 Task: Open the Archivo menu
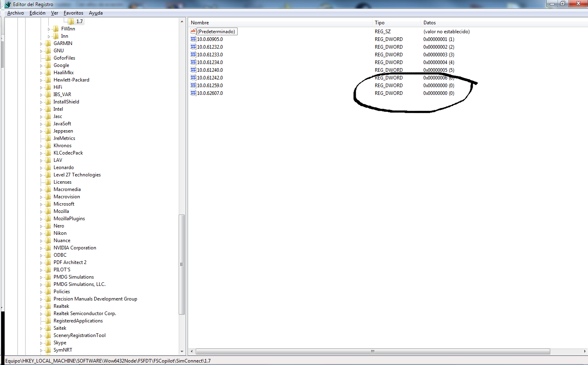15,13
